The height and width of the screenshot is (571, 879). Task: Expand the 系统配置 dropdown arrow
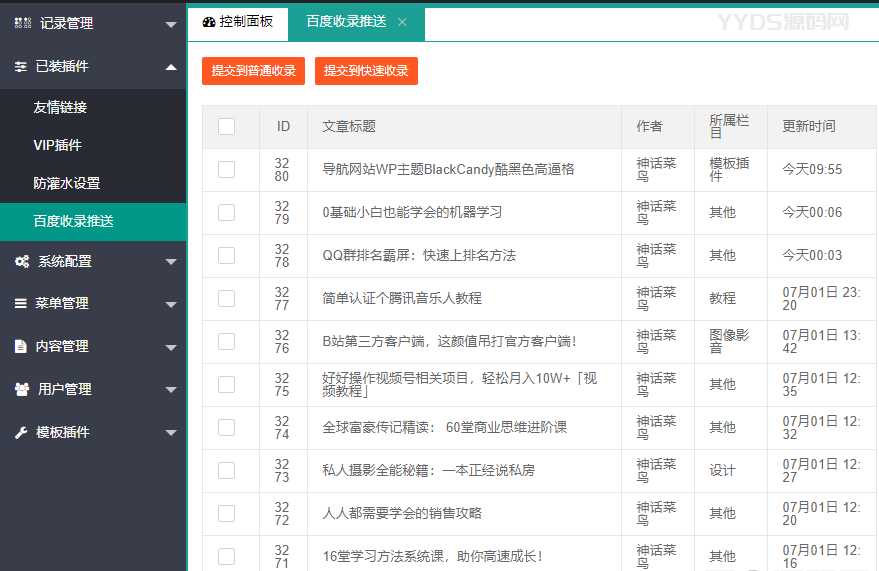(x=171, y=262)
